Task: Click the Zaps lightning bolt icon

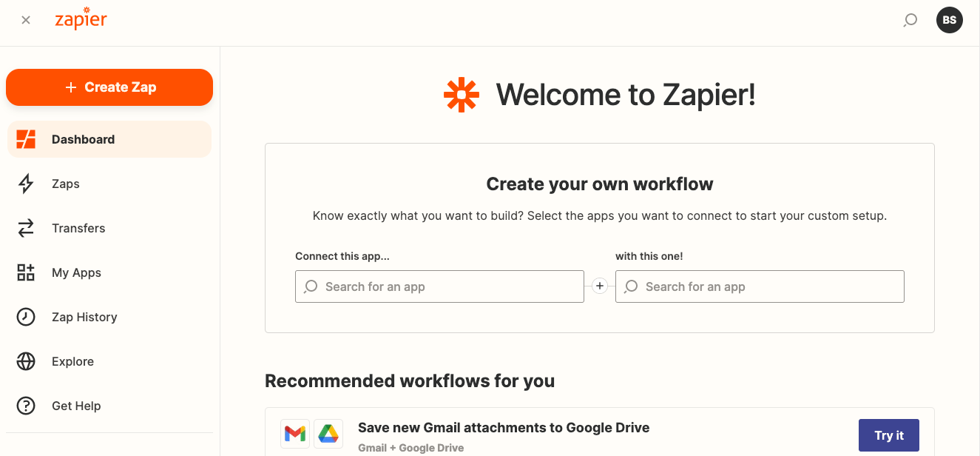Action: pos(26,184)
